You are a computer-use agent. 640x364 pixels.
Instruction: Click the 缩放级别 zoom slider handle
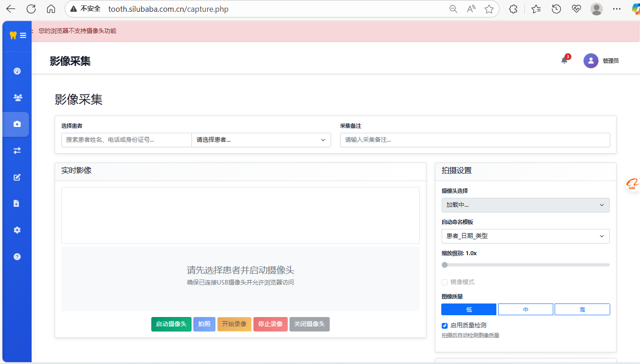445,265
